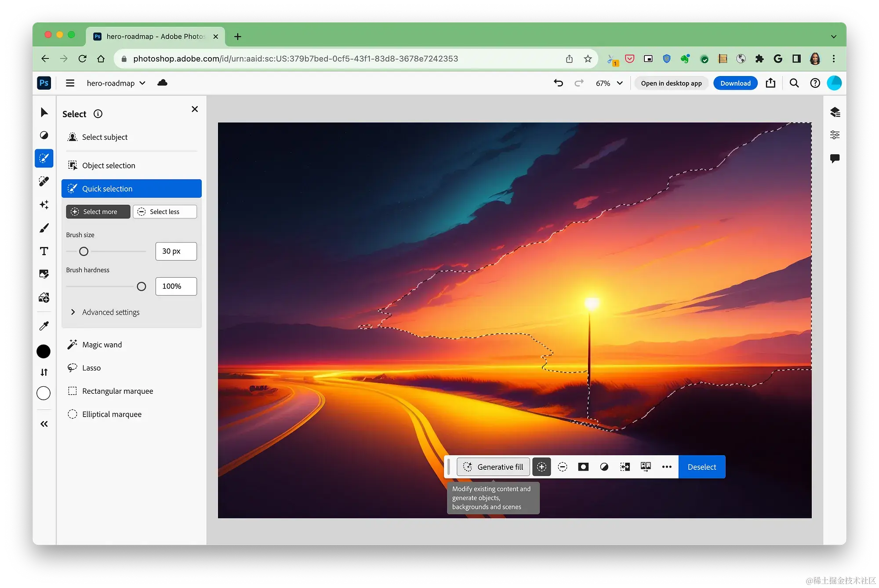Choose Magic wand from select tools
879x588 pixels.
coord(102,345)
